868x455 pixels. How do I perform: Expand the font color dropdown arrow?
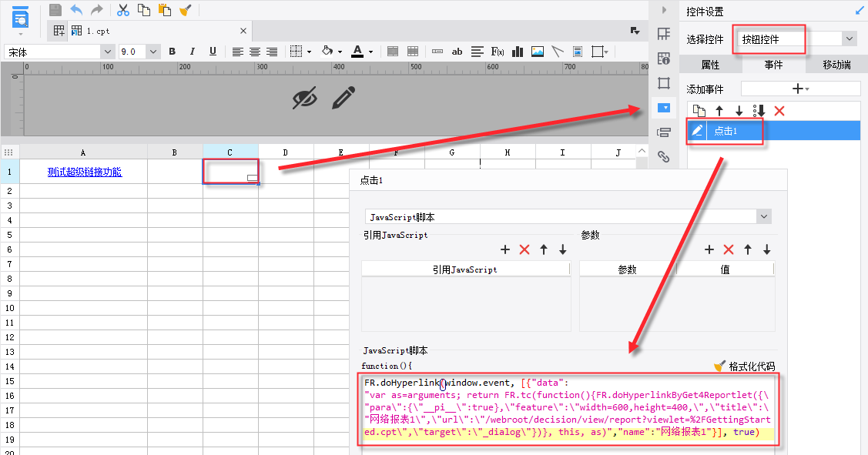[370, 52]
